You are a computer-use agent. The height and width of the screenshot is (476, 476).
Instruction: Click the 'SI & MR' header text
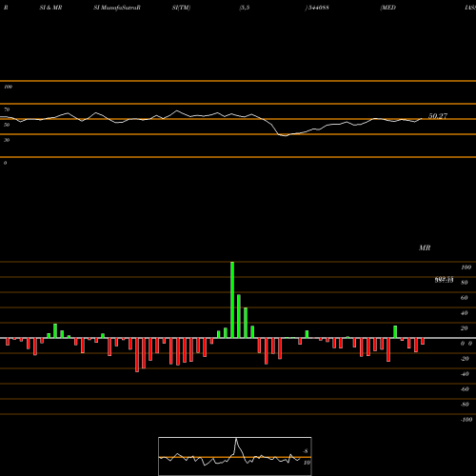click(x=50, y=8)
